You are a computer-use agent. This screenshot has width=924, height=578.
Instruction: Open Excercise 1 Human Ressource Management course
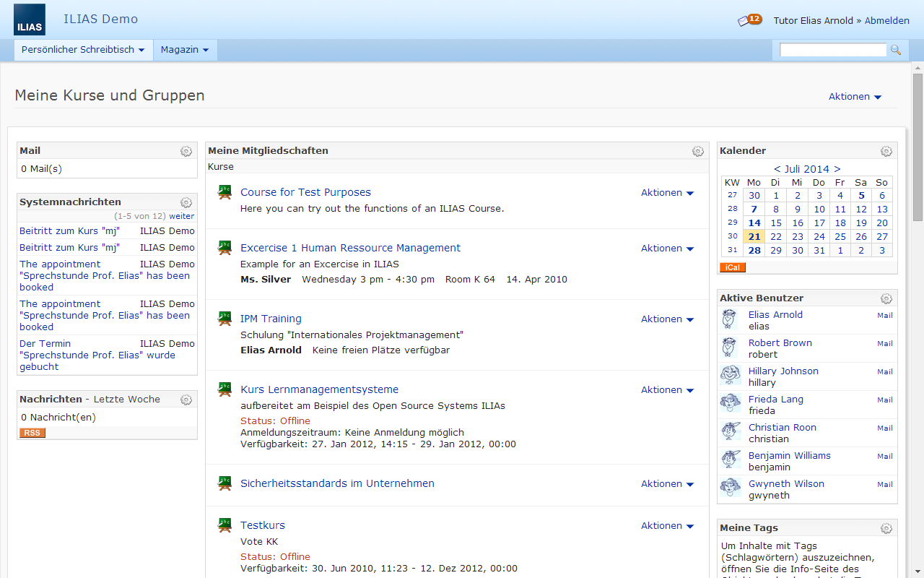[350, 248]
